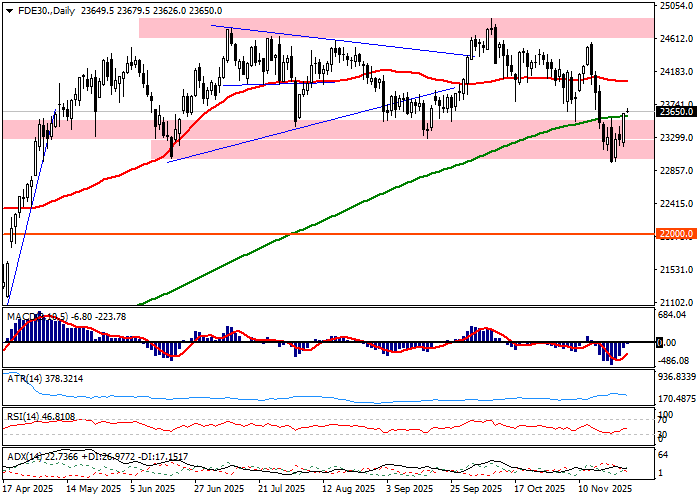Click the 25 Sep 2025 date label

[x=478, y=490]
